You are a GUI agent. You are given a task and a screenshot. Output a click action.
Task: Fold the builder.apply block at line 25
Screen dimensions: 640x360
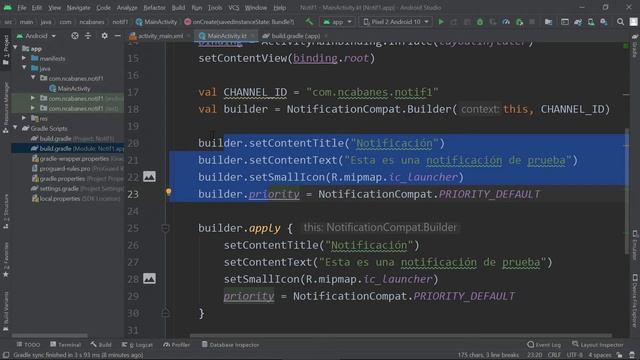(x=165, y=228)
